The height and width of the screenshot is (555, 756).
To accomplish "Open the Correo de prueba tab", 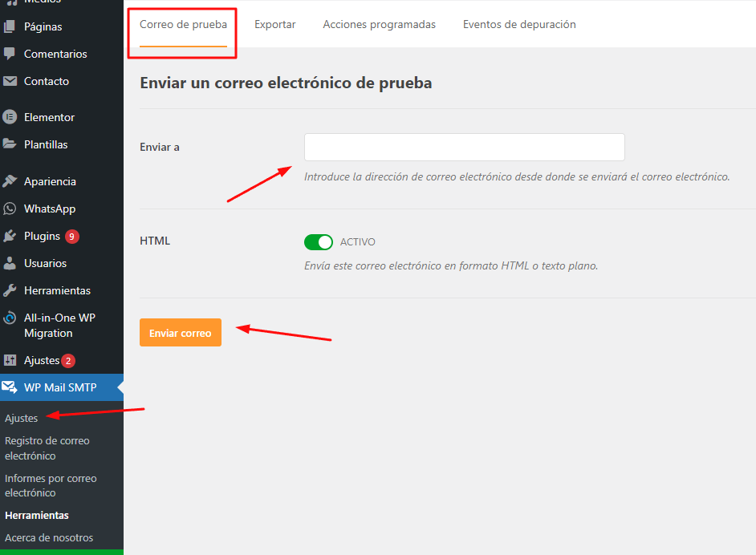I will point(183,25).
